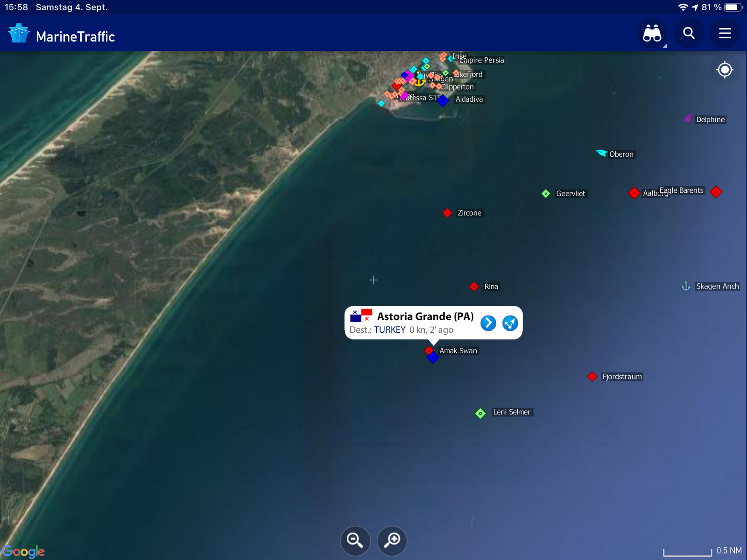Select the blue Aidadiva ship marker
The height and width of the screenshot is (560, 747).
(443, 100)
